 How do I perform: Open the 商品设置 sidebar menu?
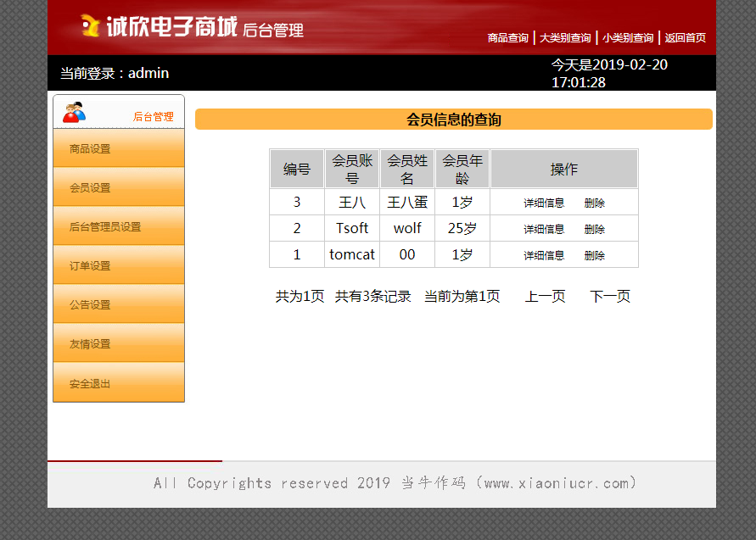[119, 148]
